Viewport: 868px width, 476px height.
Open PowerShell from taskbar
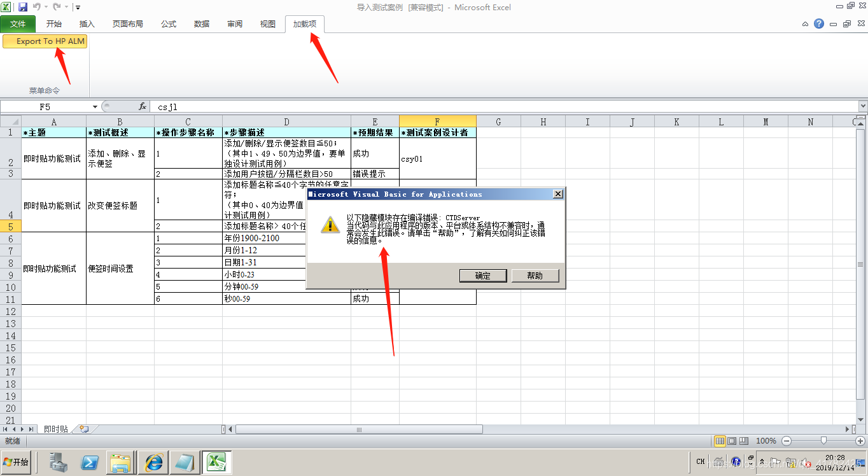[x=90, y=463]
